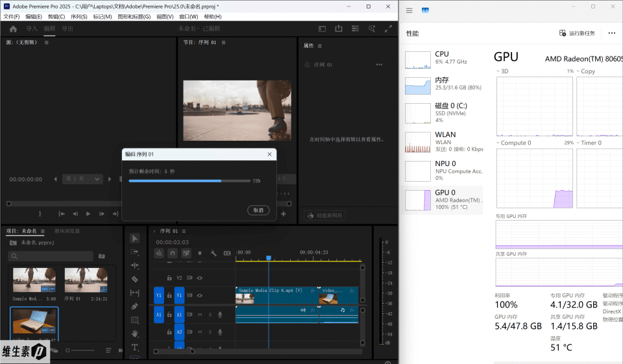Open the 序列 01 timeline panel menu
Screen dimensions: 623x364
184,231
